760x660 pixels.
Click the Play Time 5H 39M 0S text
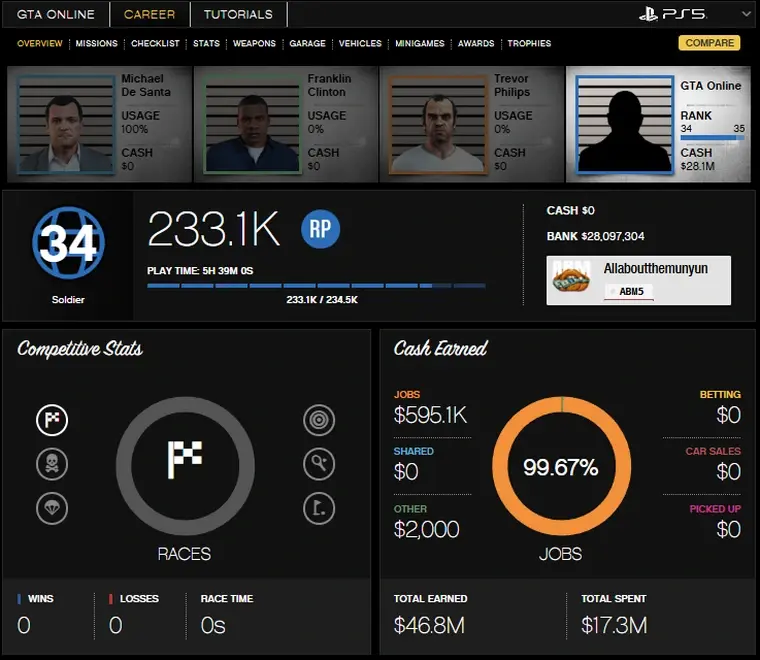(x=200, y=271)
